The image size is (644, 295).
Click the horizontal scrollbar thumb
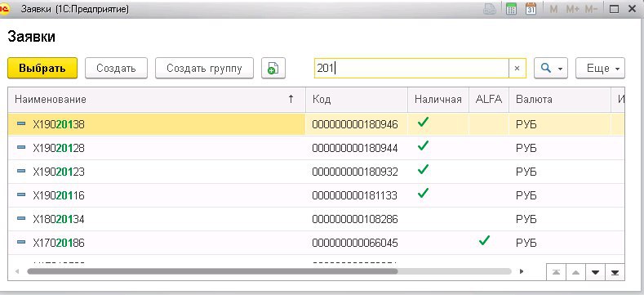(x=212, y=271)
